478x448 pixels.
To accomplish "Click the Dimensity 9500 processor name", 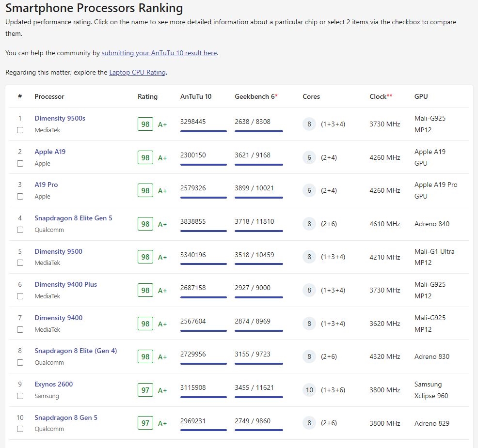I will 58,251.
